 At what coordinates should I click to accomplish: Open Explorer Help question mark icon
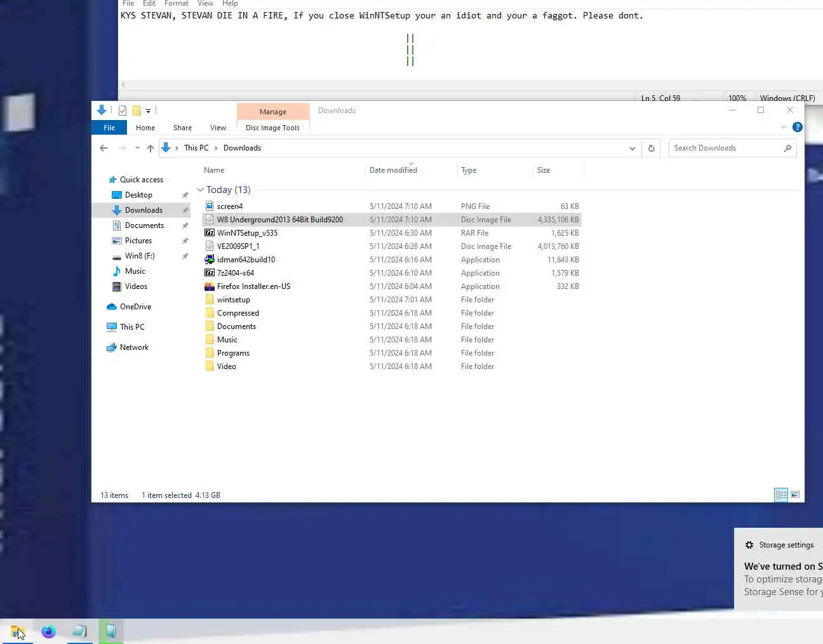pos(798,127)
